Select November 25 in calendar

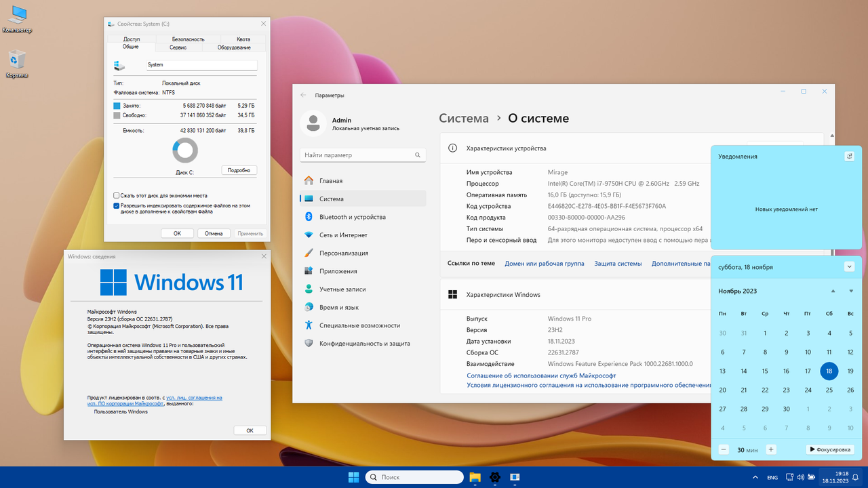click(829, 390)
